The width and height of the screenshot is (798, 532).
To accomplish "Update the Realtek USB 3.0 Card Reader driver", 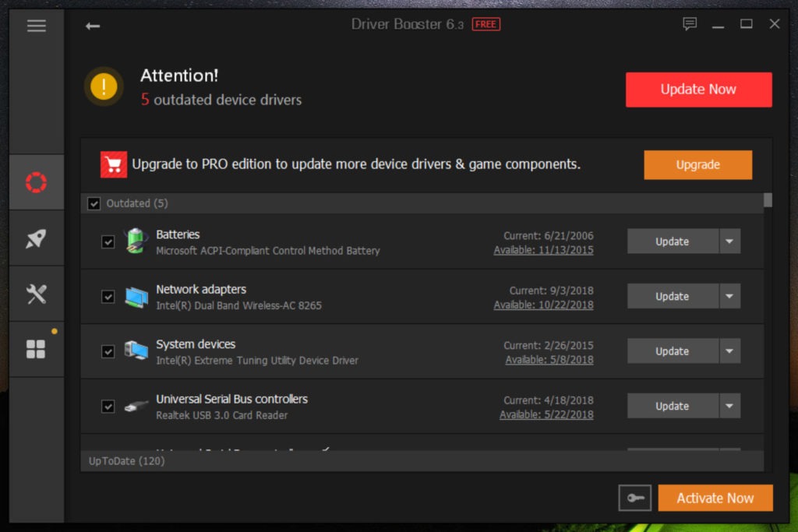I will [x=673, y=406].
